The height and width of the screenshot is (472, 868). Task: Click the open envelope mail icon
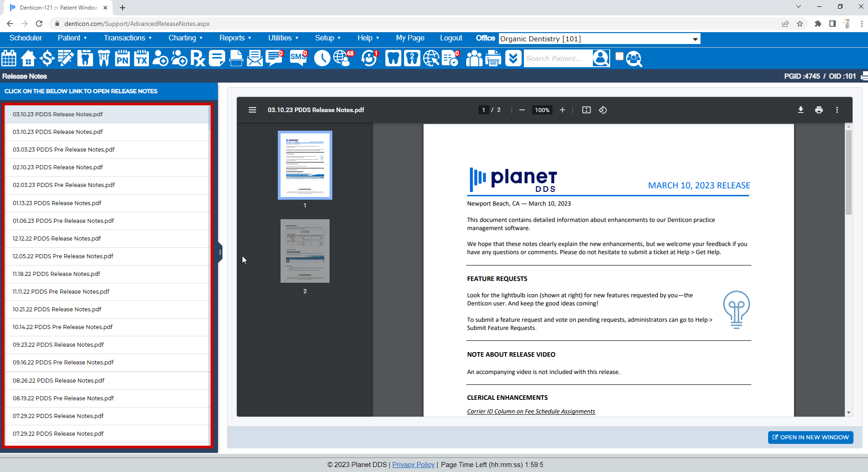255,59
